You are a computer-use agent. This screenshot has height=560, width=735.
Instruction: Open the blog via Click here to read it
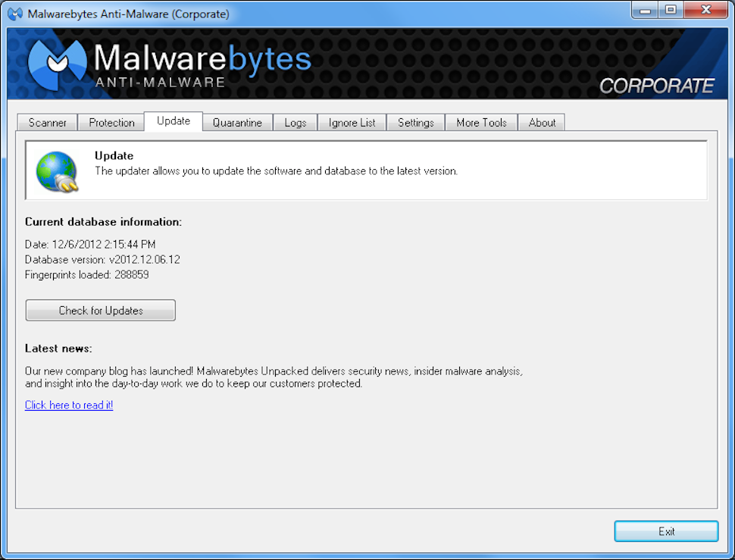(x=68, y=405)
